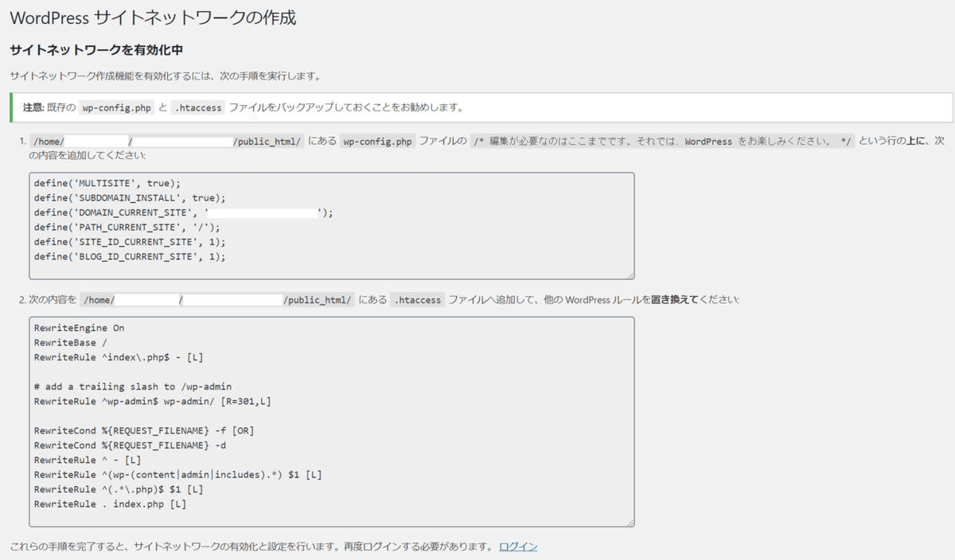Select the define('MULTISITE', true); line
The height and width of the screenshot is (560, 955).
107,185
